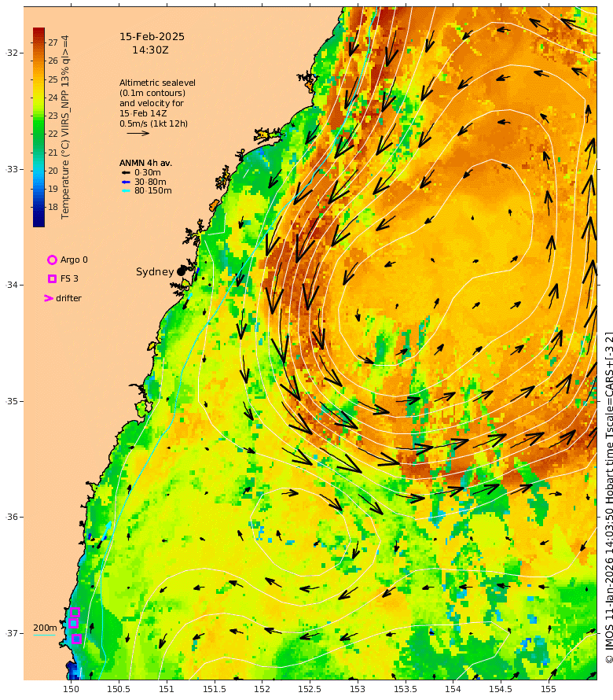This screenshot has width=613, height=700.
Task: Click the 153.5 longitude axis label
Action: point(405,689)
